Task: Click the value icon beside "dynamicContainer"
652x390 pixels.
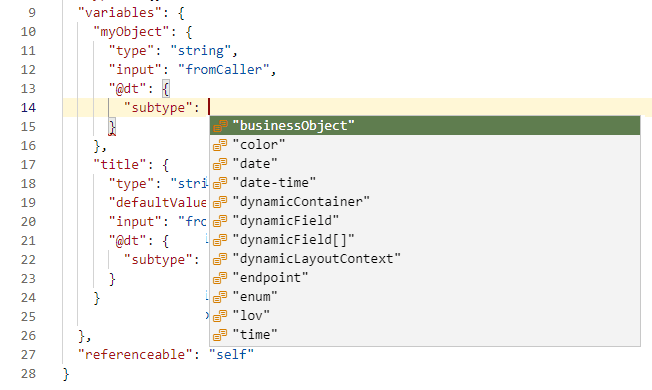Action: click(x=220, y=202)
